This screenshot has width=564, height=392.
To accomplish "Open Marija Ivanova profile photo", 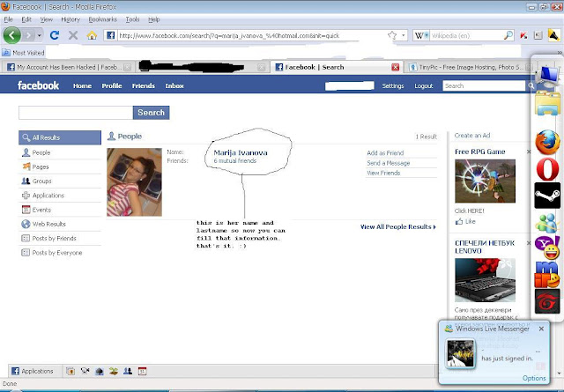I will [x=134, y=182].
